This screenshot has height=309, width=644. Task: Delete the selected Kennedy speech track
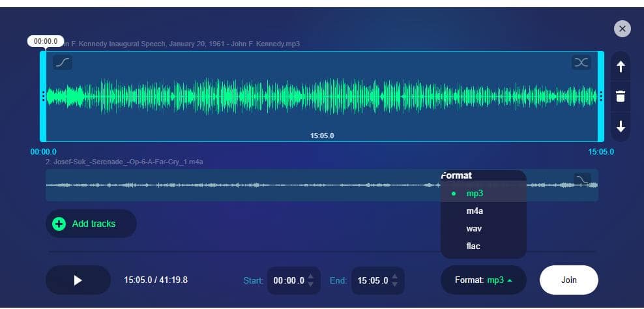(621, 96)
